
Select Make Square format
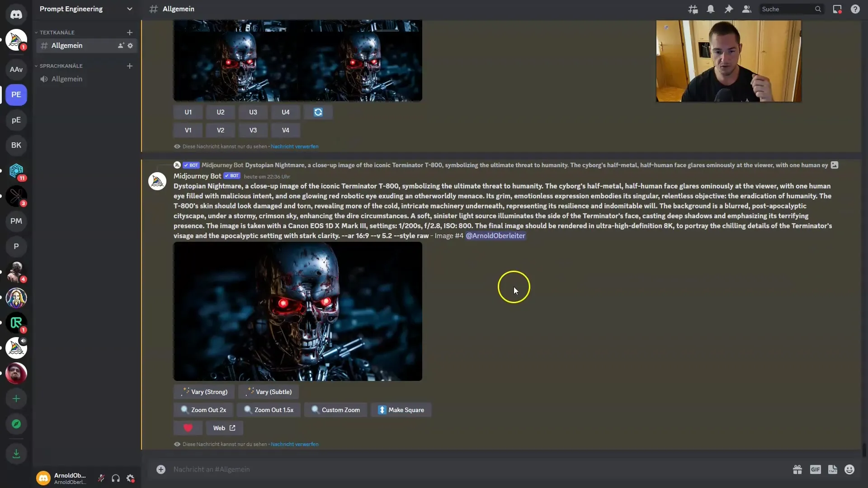(x=402, y=410)
